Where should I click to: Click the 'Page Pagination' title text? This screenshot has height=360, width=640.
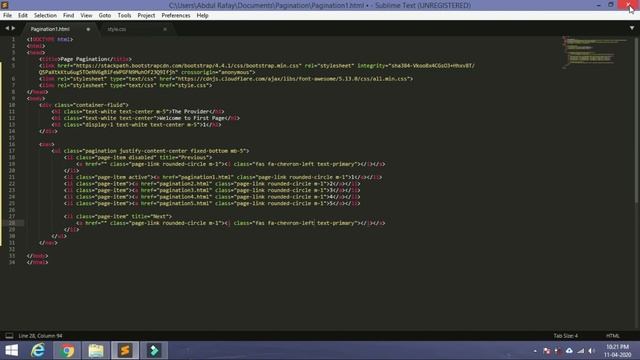tap(84, 59)
